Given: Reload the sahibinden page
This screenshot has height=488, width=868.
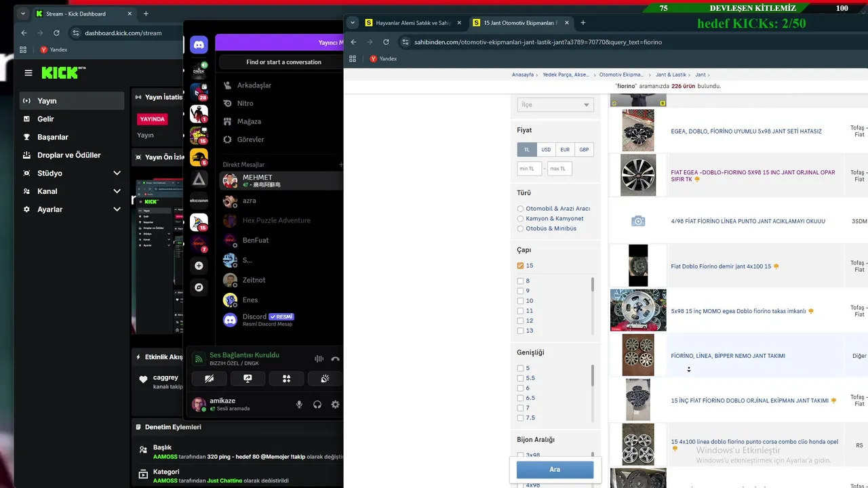Looking at the screenshot, I should point(386,42).
